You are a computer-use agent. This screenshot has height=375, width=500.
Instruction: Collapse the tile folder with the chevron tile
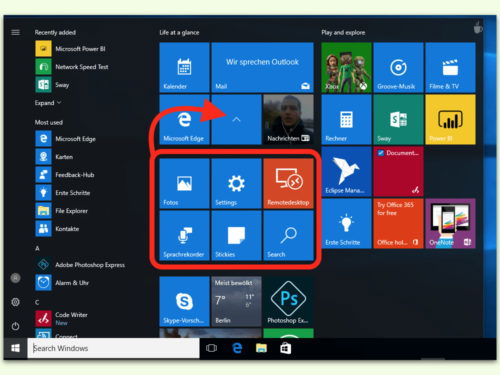pyautogui.click(x=236, y=119)
